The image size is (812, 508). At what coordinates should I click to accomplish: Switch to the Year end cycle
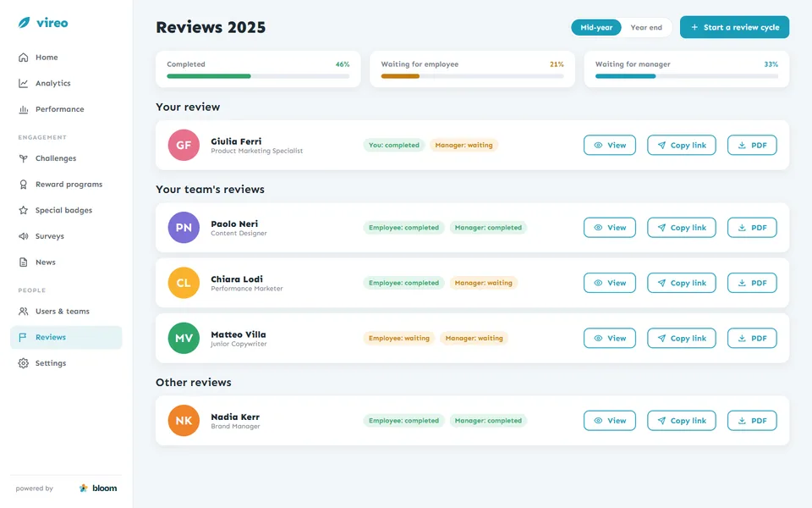click(x=645, y=27)
